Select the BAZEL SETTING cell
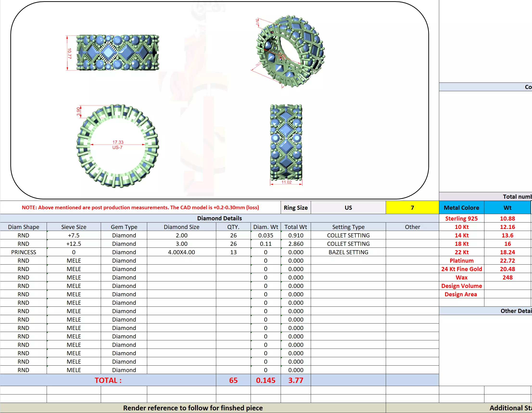 (348, 252)
